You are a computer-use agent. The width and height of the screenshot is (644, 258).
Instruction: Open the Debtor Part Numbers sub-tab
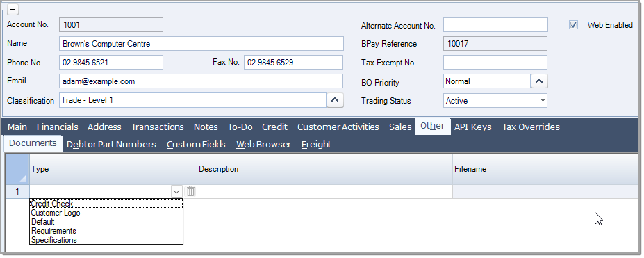tap(111, 145)
